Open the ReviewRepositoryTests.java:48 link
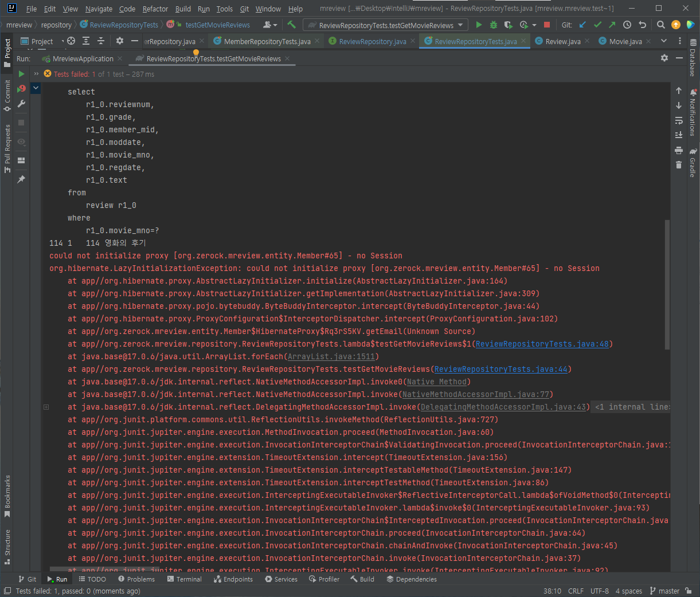Viewport: 700px width, 597px height. click(542, 344)
